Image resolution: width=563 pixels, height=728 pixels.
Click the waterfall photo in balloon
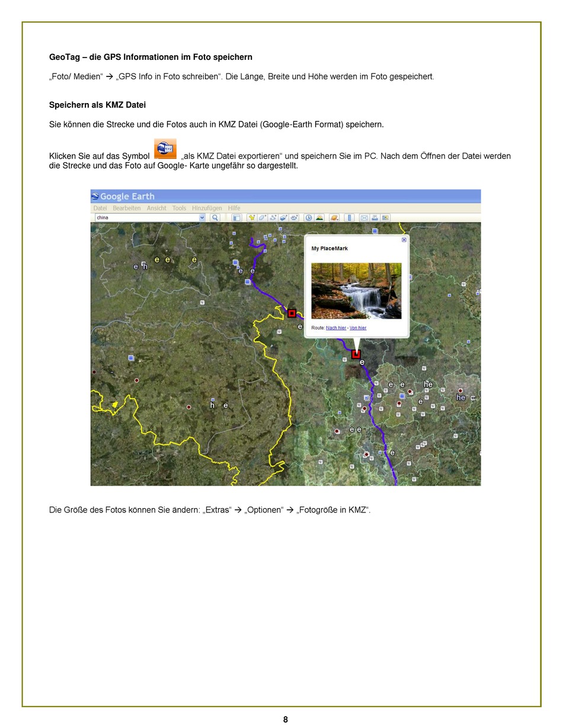pyautogui.click(x=356, y=291)
